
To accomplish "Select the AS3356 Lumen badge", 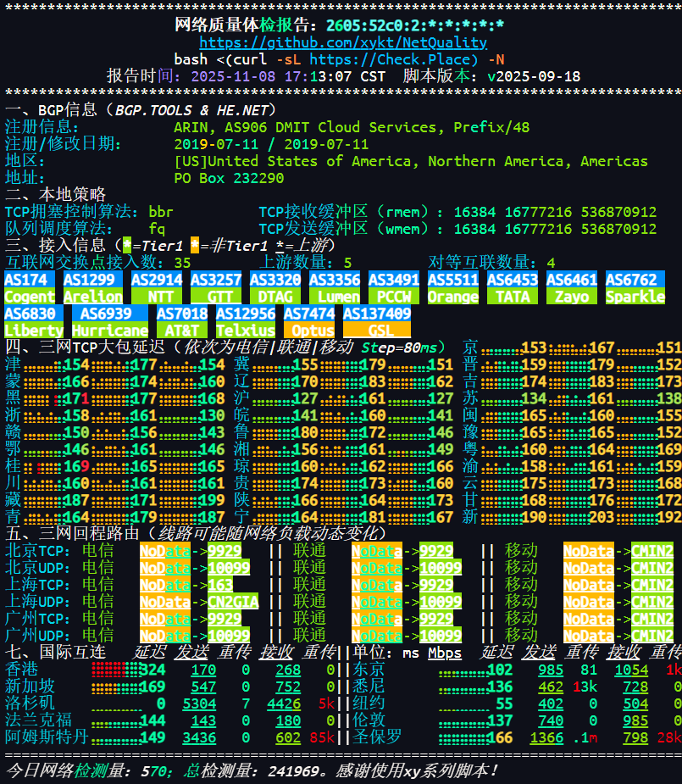I will coord(335,288).
